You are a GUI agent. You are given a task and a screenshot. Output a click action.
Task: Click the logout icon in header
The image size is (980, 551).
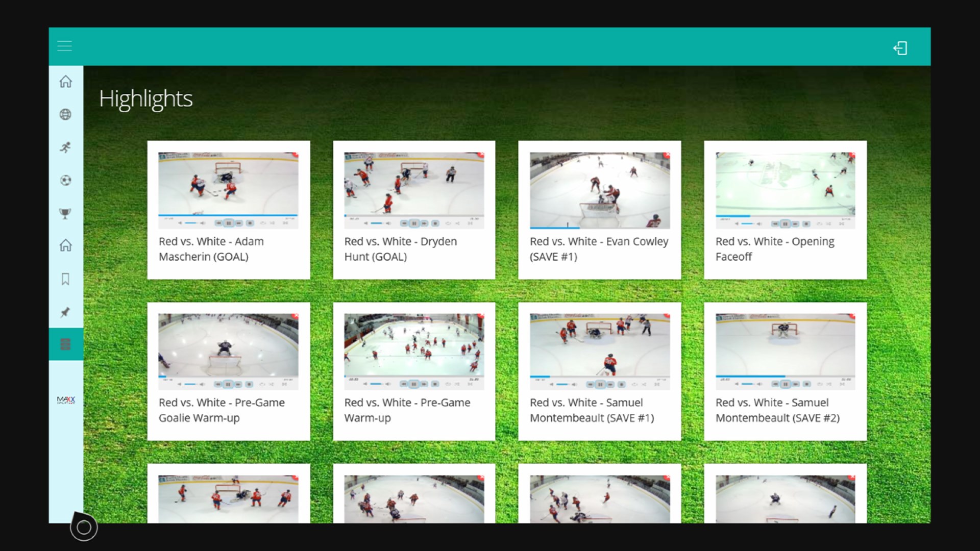(900, 48)
